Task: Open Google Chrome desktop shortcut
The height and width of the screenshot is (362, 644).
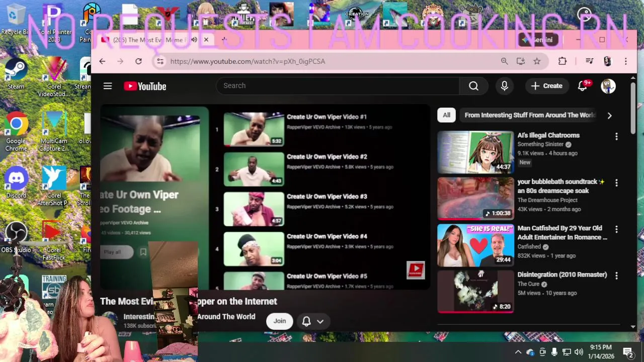Action: [16, 131]
